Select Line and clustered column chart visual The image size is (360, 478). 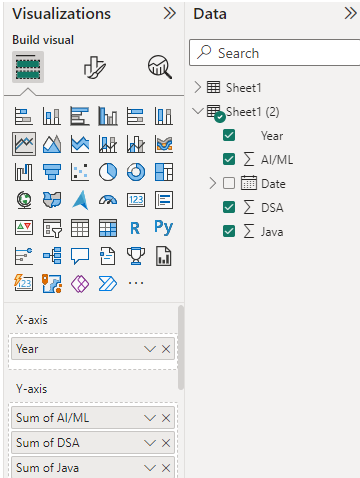click(136, 144)
